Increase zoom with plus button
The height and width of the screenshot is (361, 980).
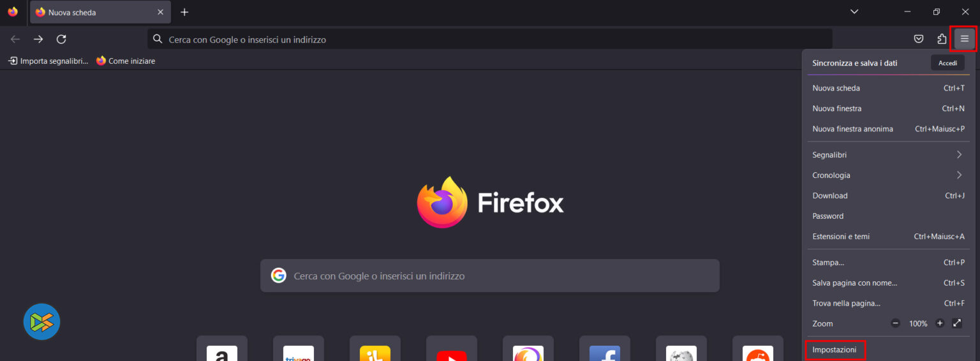click(x=940, y=323)
